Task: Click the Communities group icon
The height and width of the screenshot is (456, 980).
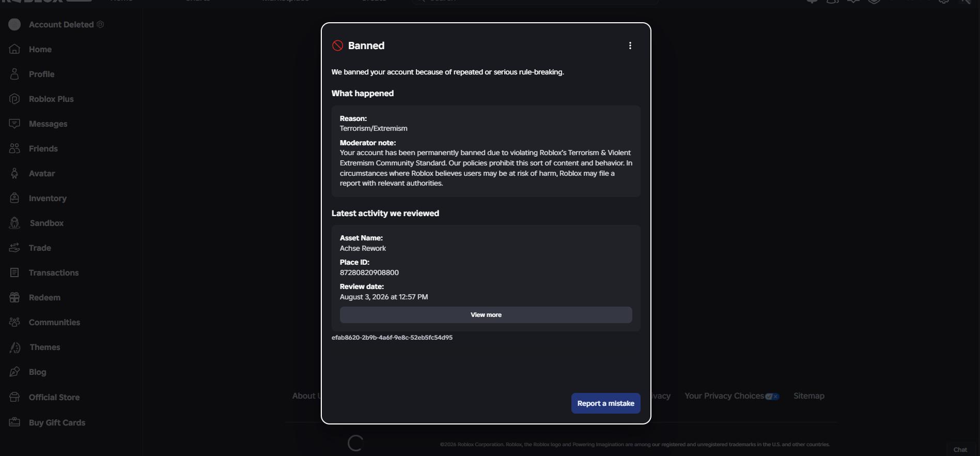Action: [x=14, y=322]
